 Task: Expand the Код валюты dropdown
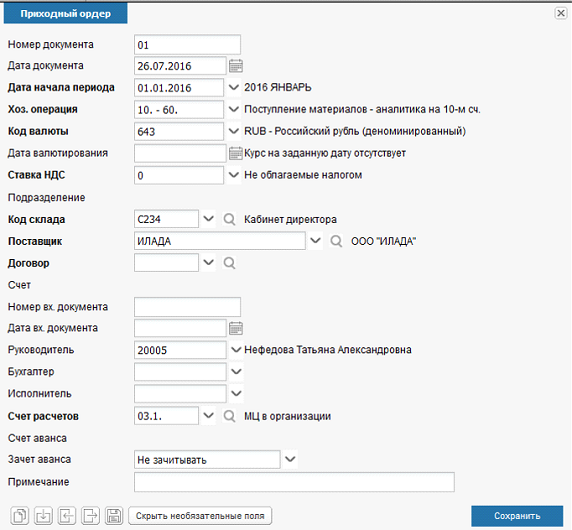coord(233,131)
